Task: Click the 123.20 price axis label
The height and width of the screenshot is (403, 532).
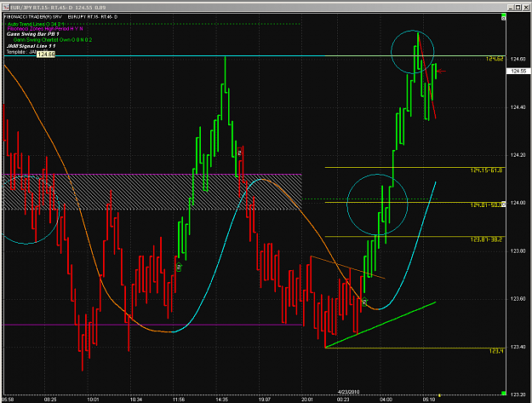Action: pyautogui.click(x=518, y=394)
